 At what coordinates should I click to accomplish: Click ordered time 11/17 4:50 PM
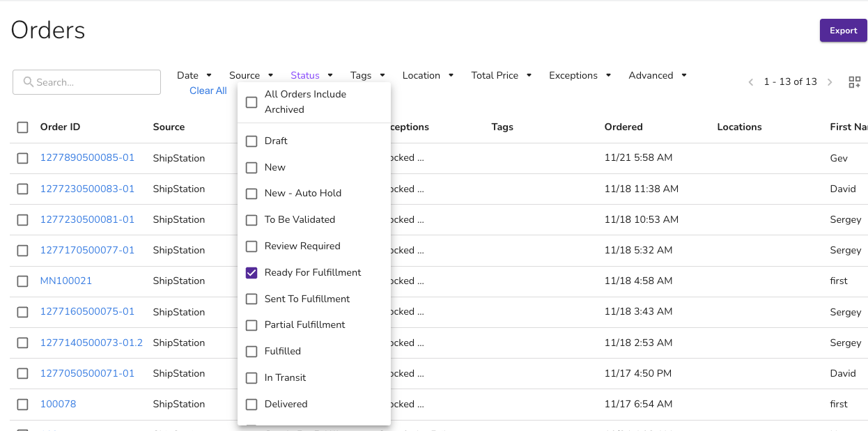point(638,373)
